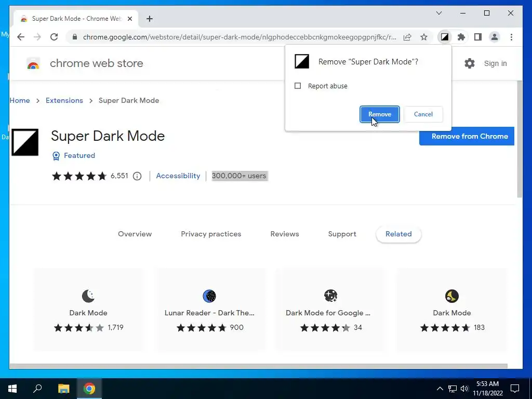Open the Extensions puzzle piece menu

(x=461, y=37)
